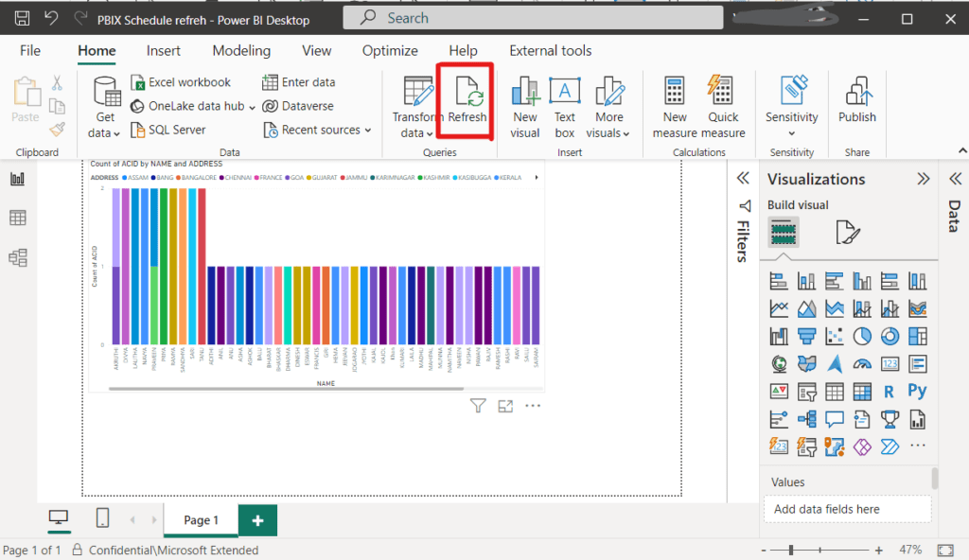This screenshot has width=969, height=560.
Task: Switch to the Modeling ribbon tab
Action: [x=241, y=51]
